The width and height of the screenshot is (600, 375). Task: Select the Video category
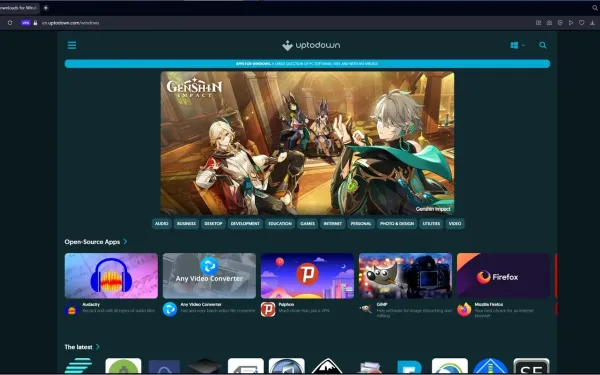point(455,223)
